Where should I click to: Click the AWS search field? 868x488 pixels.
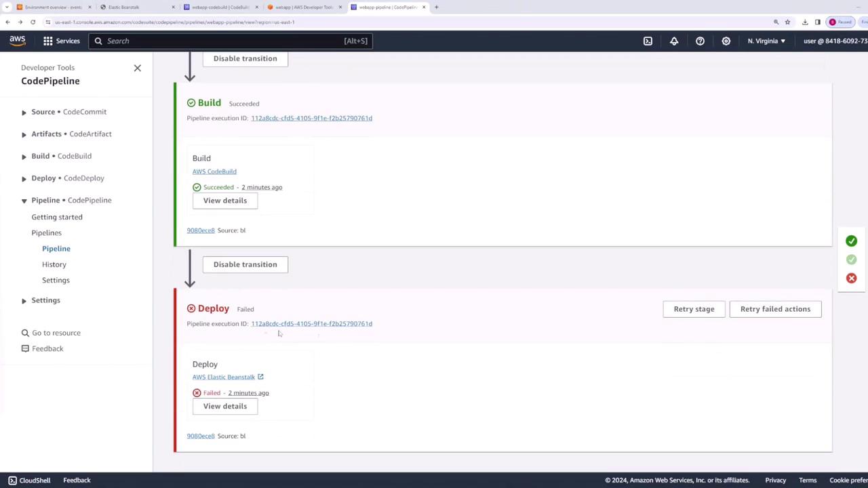click(230, 41)
